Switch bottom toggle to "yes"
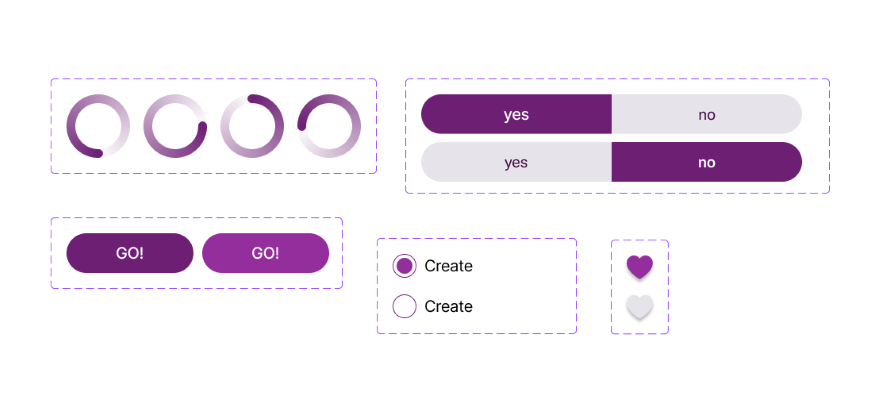This screenshot has height=412, width=895. tap(516, 162)
